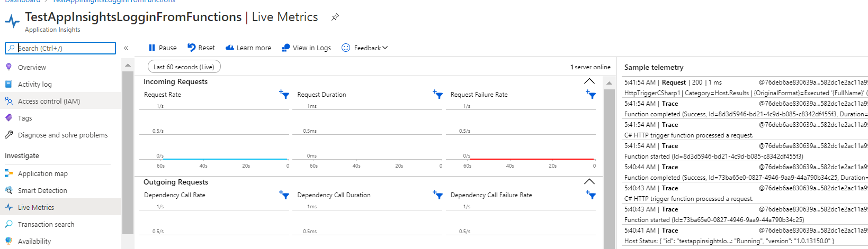Click the Pause icon in toolbar
The width and height of the screenshot is (868, 249).
(152, 48)
